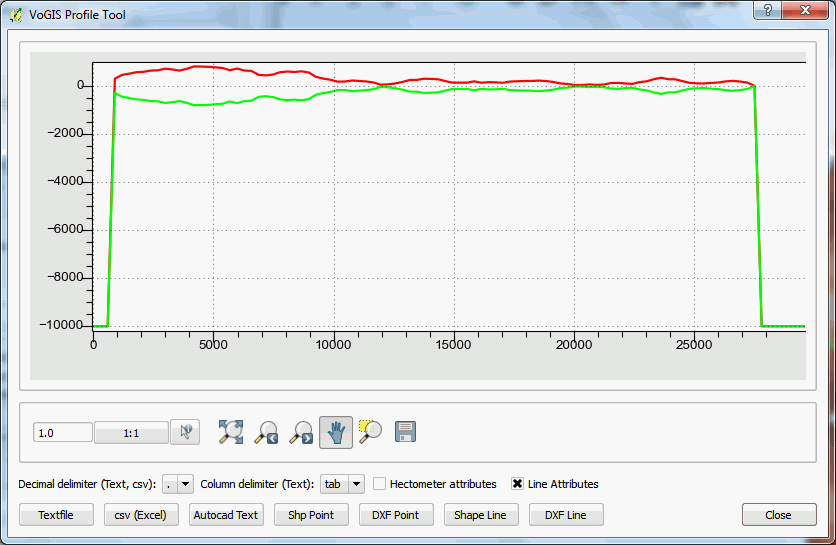
Task: Enable the Hectometer attributes checkbox
Action: [380, 484]
